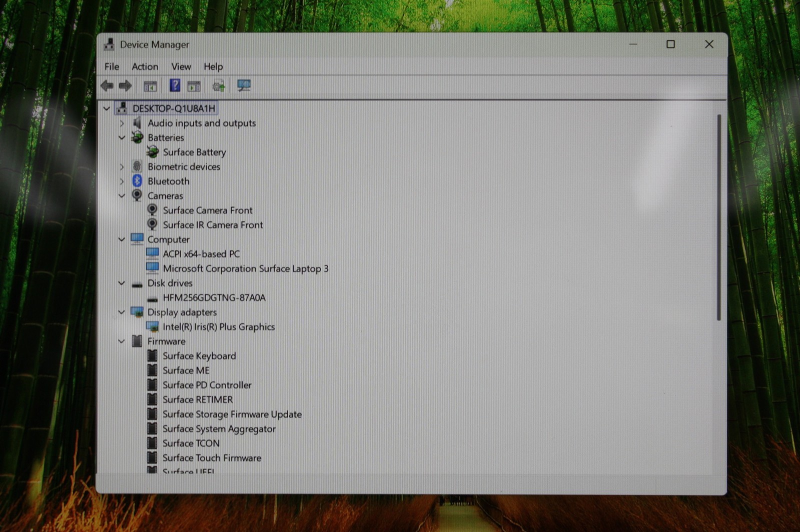Click the Computer category monitor icon
The width and height of the screenshot is (800, 532).
pyautogui.click(x=137, y=239)
